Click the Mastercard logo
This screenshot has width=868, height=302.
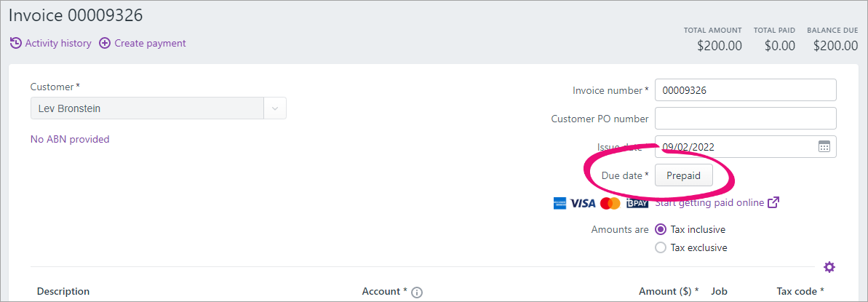click(610, 203)
